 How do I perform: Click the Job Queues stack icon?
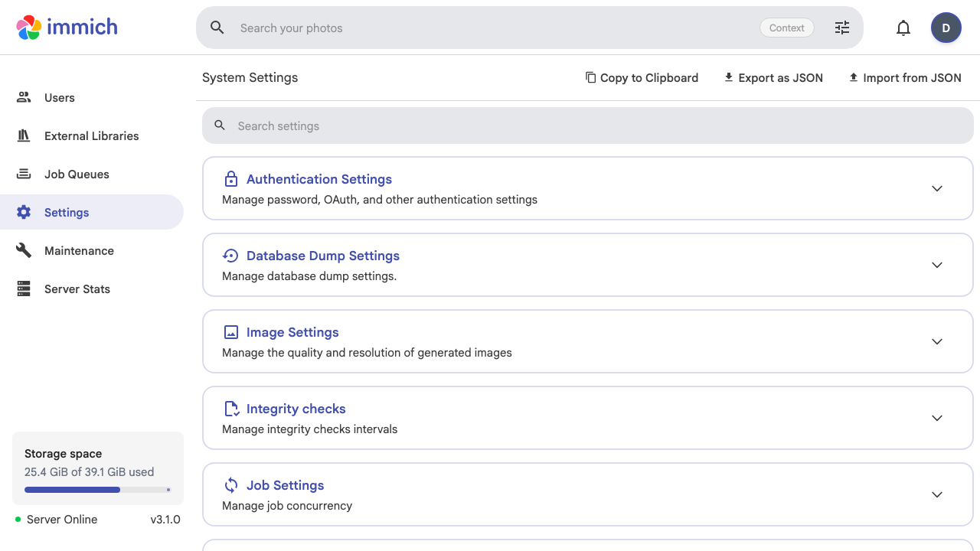[24, 174]
